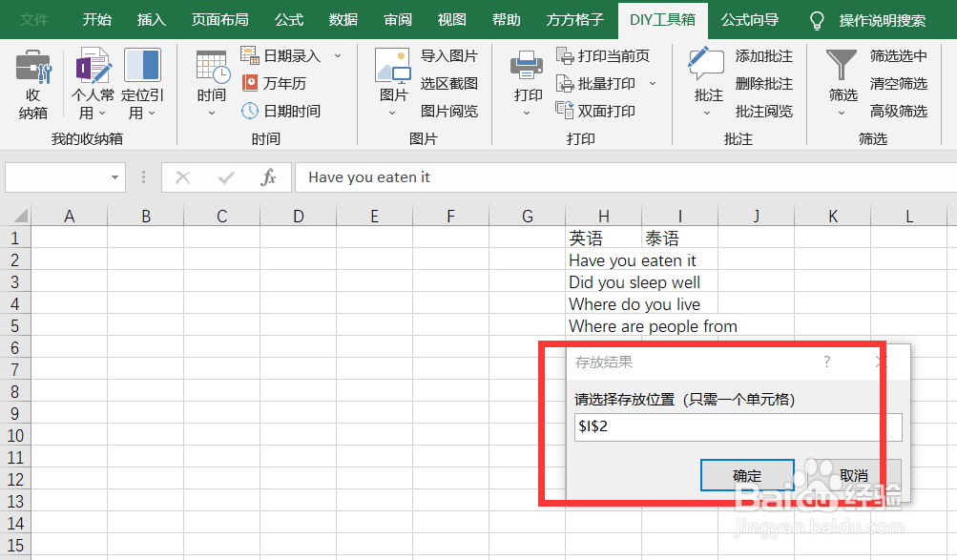Click 批注阅览

[x=764, y=111]
